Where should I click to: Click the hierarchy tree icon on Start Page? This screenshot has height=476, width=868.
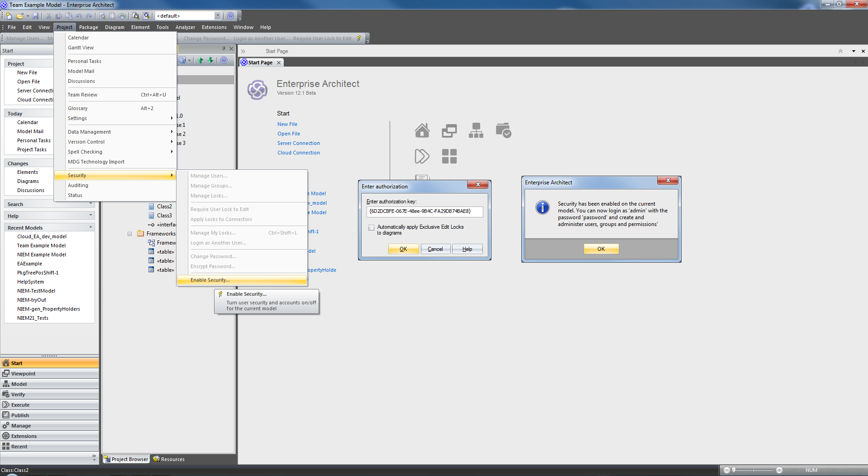(476, 130)
